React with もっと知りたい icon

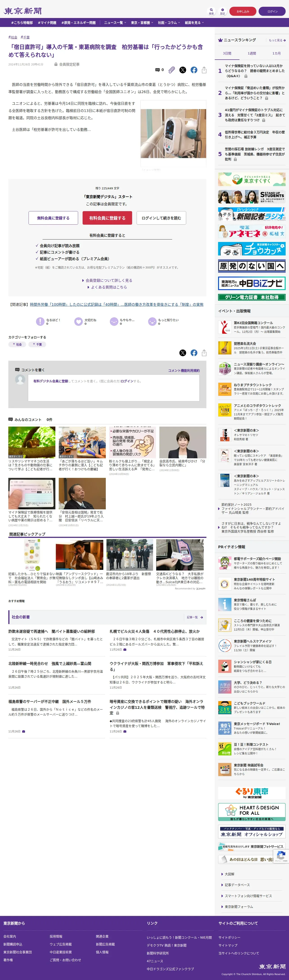[x=152, y=322]
